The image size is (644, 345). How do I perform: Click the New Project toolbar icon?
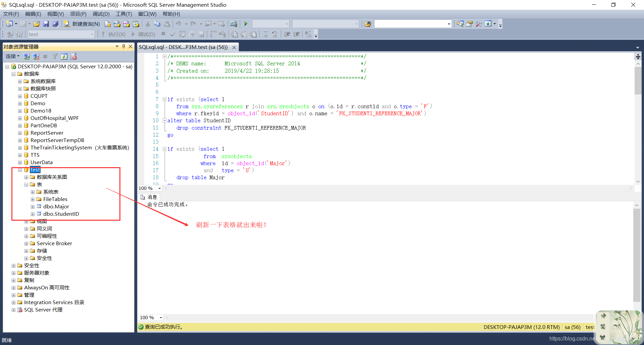[x=9, y=24]
